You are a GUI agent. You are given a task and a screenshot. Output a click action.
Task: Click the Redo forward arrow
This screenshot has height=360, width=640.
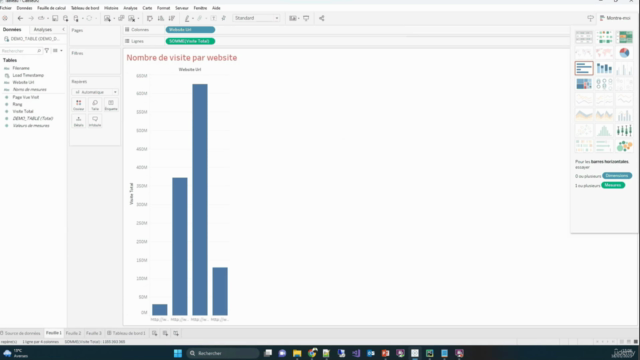click(31, 18)
